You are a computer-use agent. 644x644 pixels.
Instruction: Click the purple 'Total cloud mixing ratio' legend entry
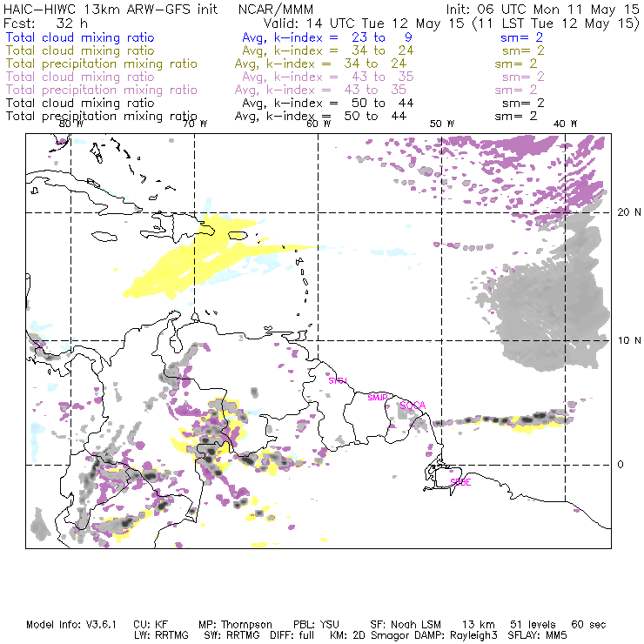click(x=80, y=77)
